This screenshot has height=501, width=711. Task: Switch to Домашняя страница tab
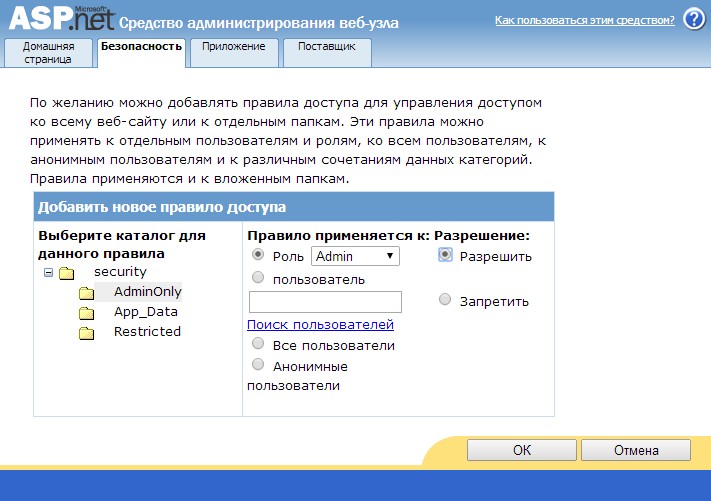(49, 53)
